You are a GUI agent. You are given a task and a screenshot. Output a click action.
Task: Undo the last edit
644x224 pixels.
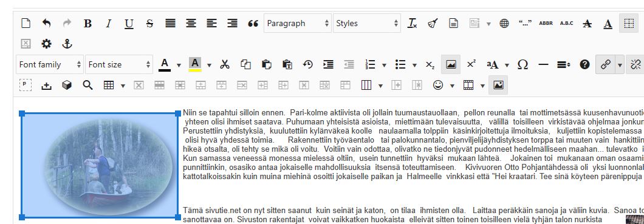point(46,24)
